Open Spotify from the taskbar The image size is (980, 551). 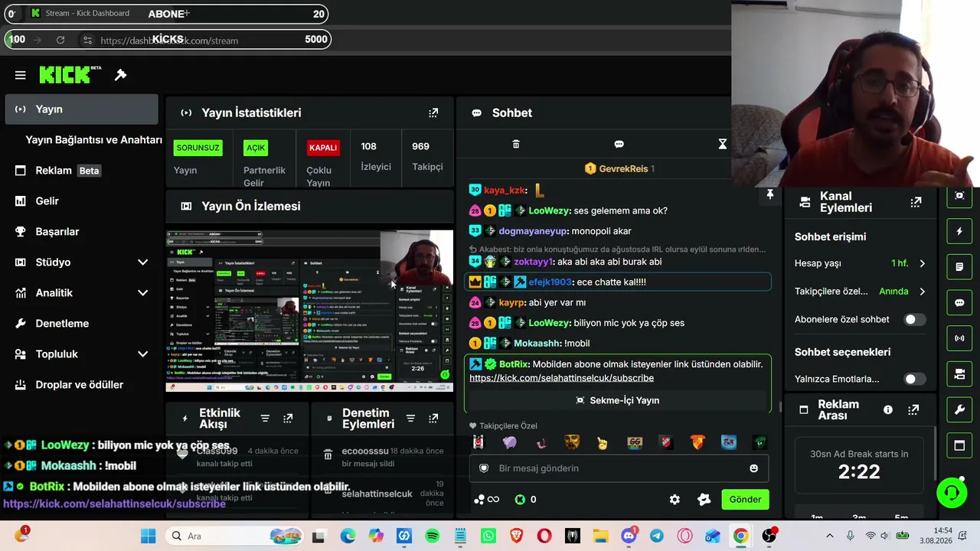[433, 536]
